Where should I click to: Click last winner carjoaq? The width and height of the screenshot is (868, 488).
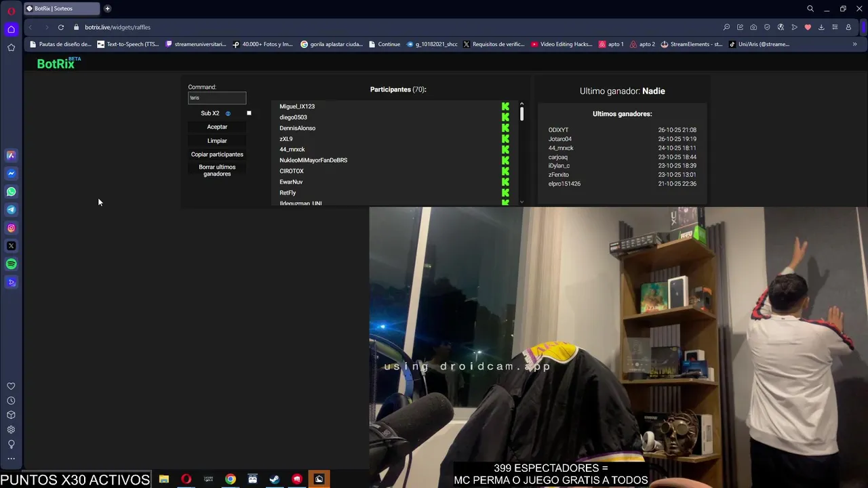(x=558, y=157)
